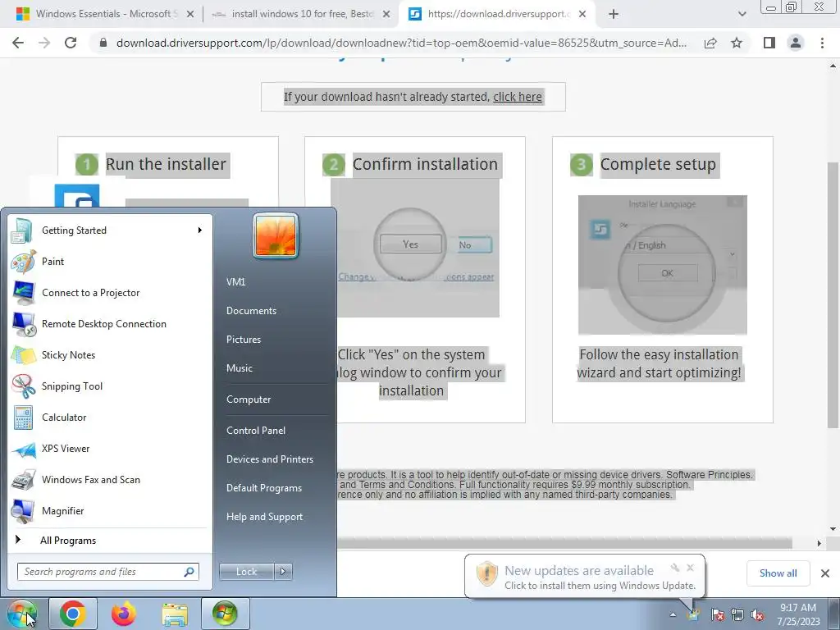840x630 pixels.
Task: Open Help and Support
Action: (264, 517)
